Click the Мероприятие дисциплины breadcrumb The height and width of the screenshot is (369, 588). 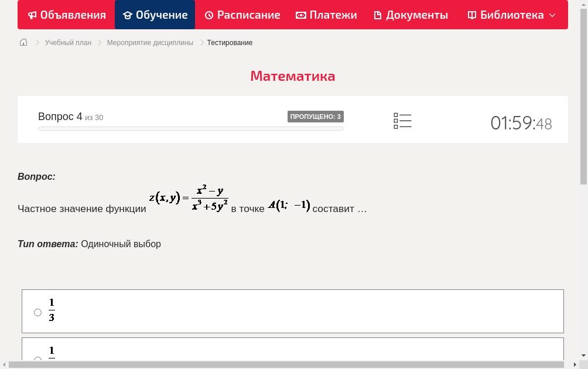click(x=149, y=42)
